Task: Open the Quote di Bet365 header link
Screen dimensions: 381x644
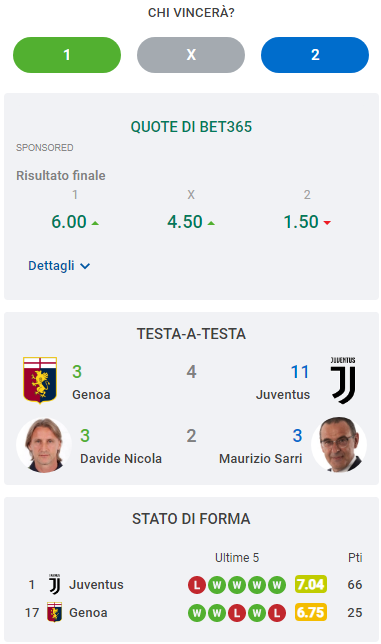Action: click(x=191, y=126)
